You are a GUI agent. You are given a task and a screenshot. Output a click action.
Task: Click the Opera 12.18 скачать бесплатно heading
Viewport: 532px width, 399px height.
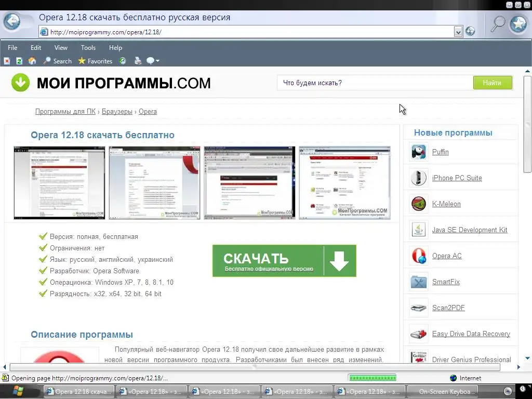point(102,135)
